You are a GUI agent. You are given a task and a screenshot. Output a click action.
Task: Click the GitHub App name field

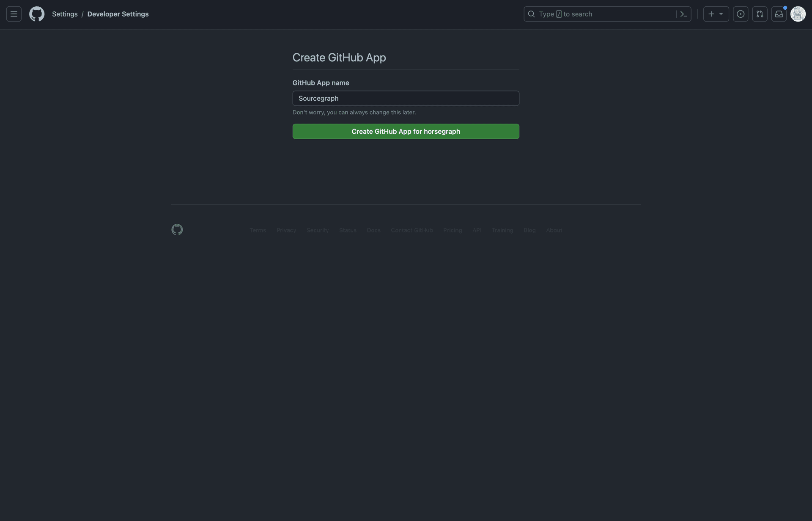tap(406, 98)
